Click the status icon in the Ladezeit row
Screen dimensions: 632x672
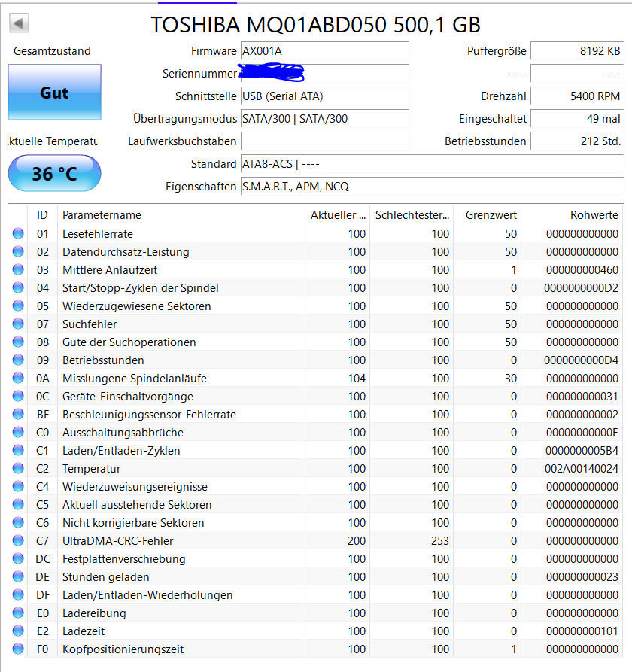(x=18, y=631)
